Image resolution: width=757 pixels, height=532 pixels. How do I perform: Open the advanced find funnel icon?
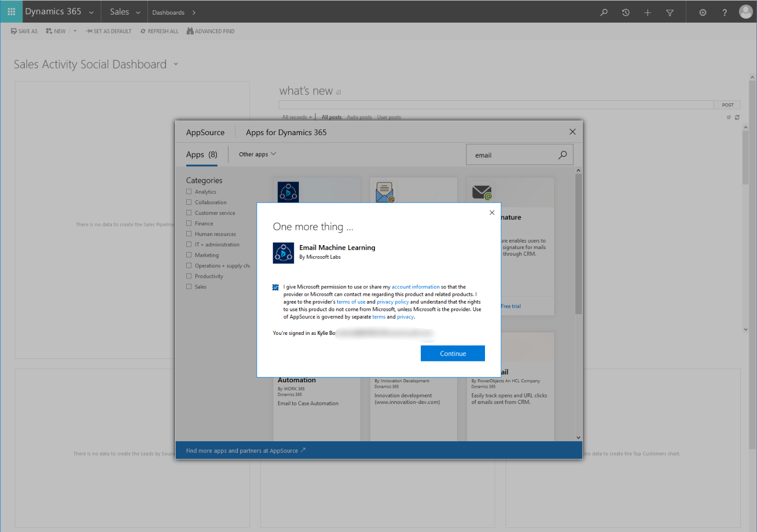click(670, 13)
